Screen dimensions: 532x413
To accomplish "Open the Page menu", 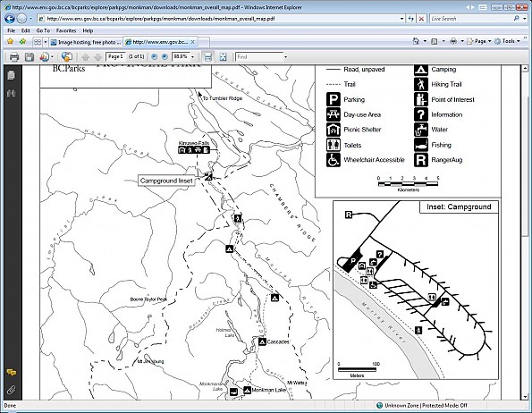I will (x=479, y=41).
